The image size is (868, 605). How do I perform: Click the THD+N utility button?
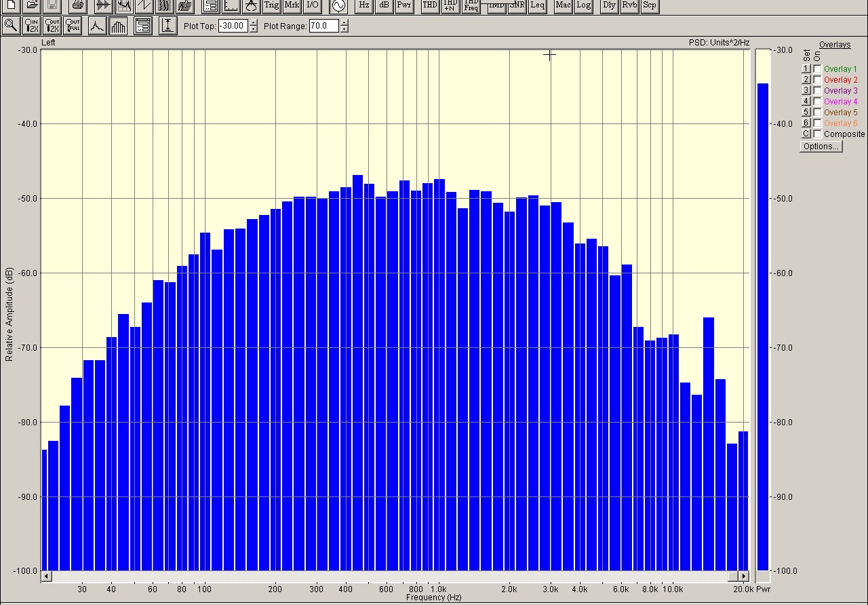(450, 5)
